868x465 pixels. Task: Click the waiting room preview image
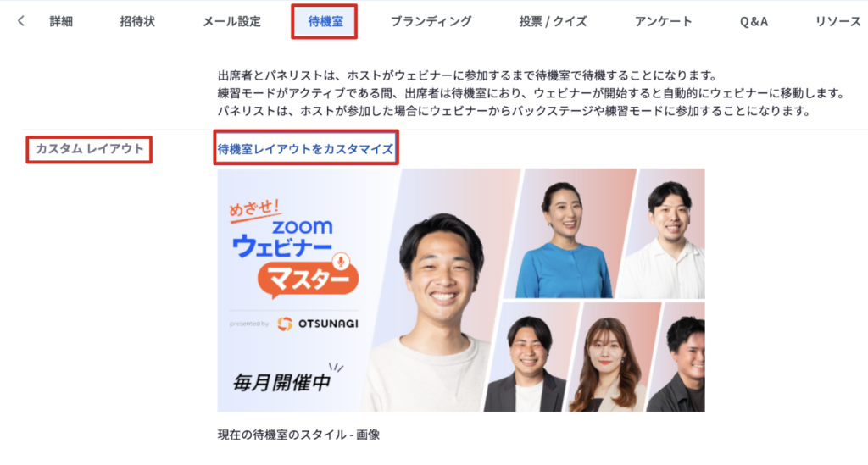(x=461, y=291)
